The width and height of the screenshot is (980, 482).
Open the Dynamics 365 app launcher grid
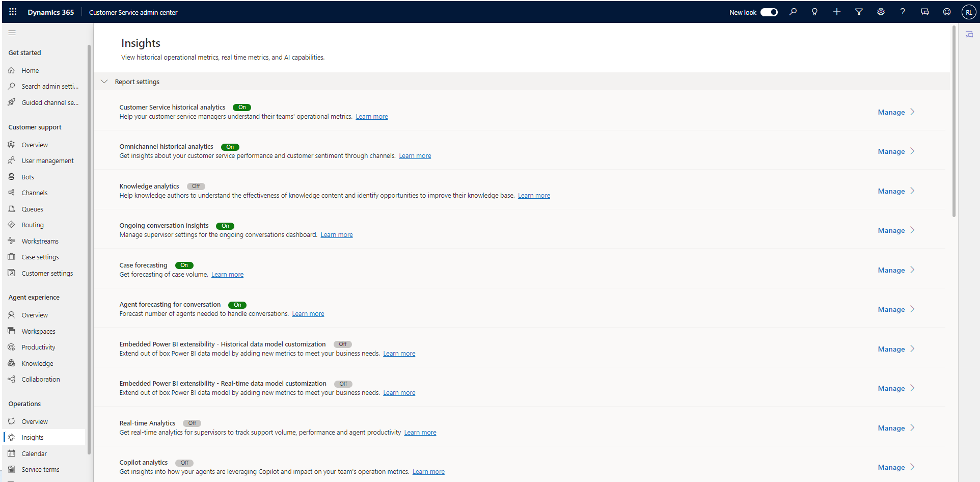point(12,12)
